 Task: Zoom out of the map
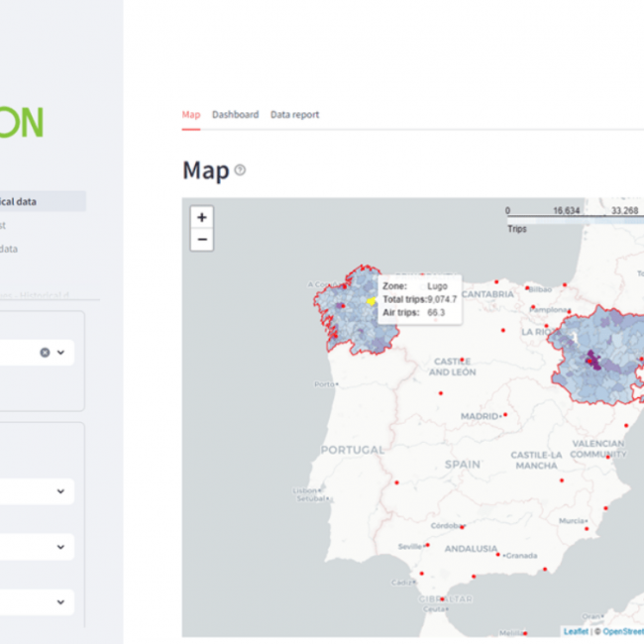point(202,240)
